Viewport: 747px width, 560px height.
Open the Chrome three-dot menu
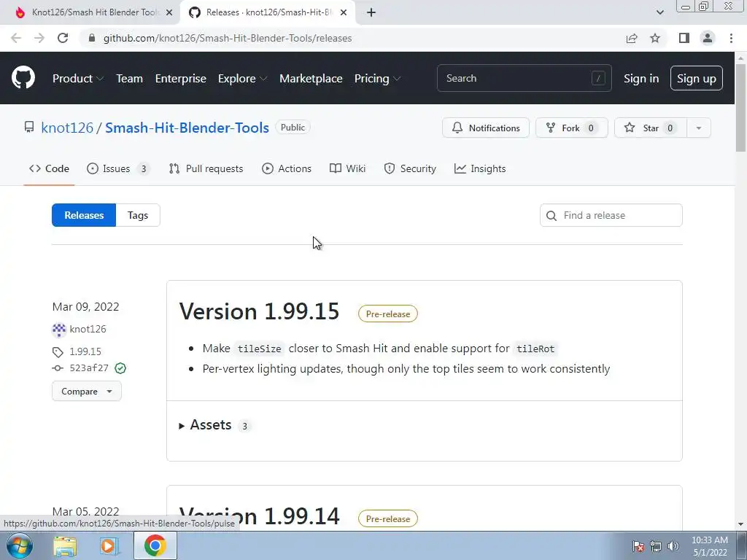coord(731,38)
